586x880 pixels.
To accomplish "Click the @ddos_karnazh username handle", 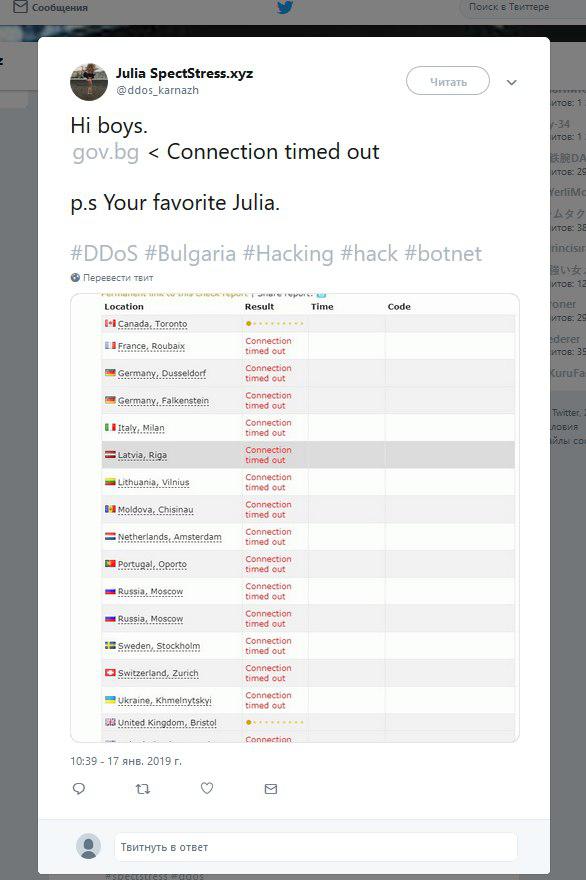I will pos(157,90).
